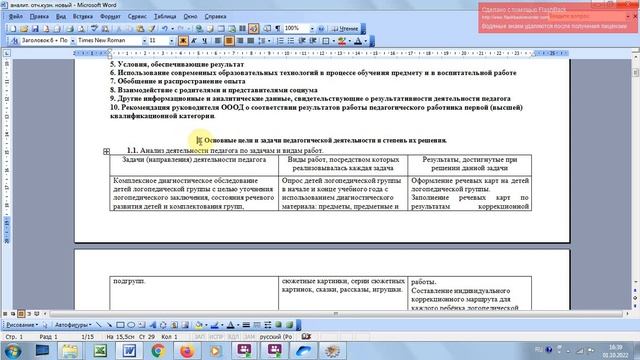This screenshot has width=640, height=360.
Task: Click the русский language status indicator
Action: [x=276, y=337]
